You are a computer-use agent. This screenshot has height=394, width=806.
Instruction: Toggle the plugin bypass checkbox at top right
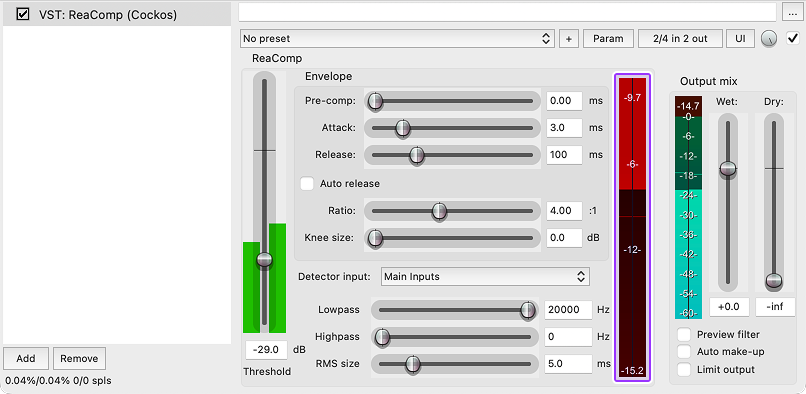(793, 38)
